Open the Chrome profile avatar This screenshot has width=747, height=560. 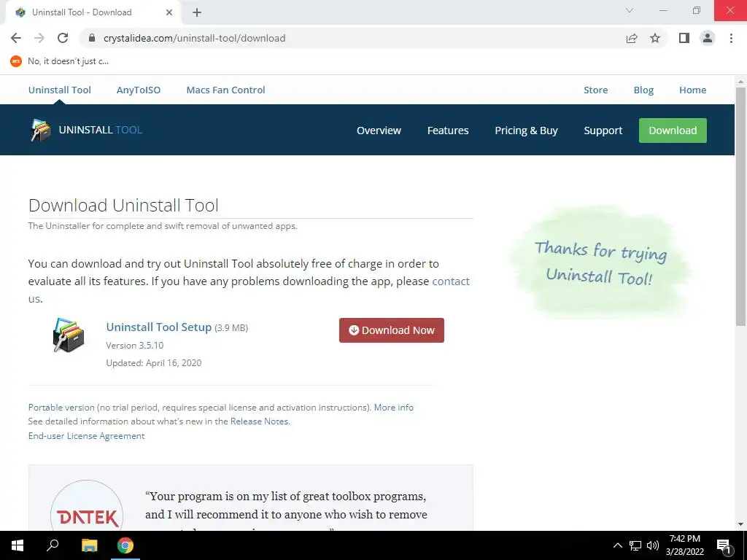point(708,38)
